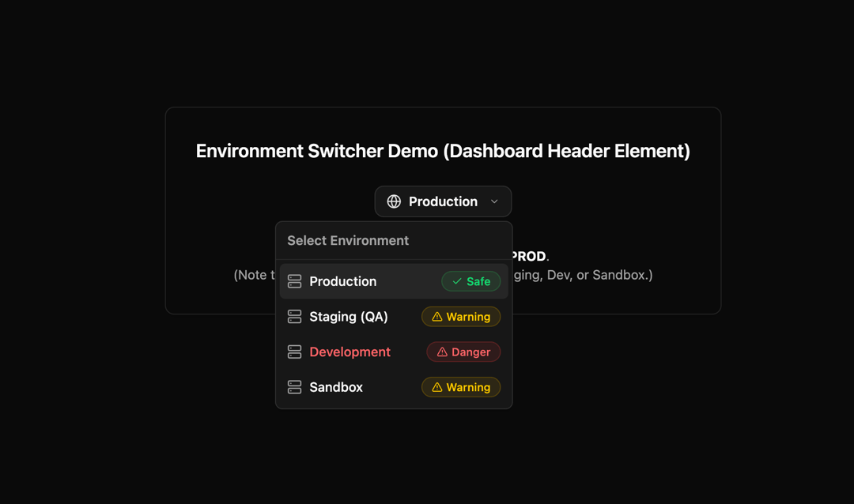Click alert icon in Staging Warning badge
The height and width of the screenshot is (504, 854).
[x=437, y=317]
